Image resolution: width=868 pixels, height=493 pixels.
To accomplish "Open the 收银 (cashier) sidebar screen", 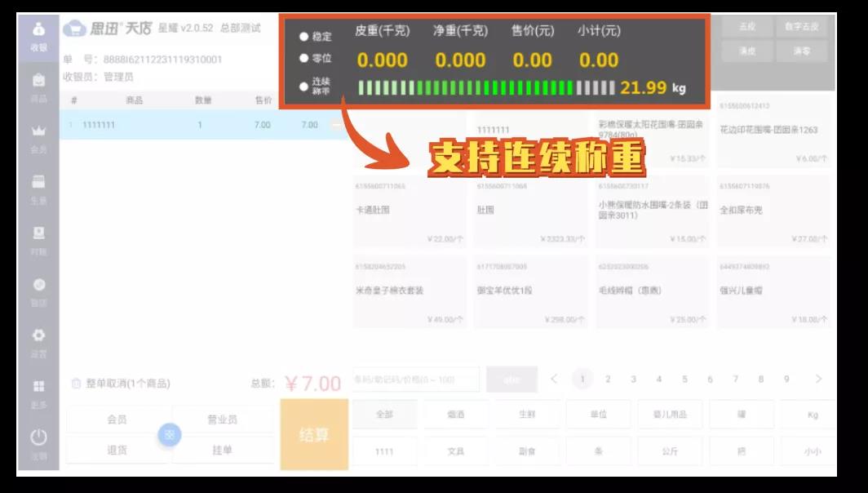I will coord(39,31).
